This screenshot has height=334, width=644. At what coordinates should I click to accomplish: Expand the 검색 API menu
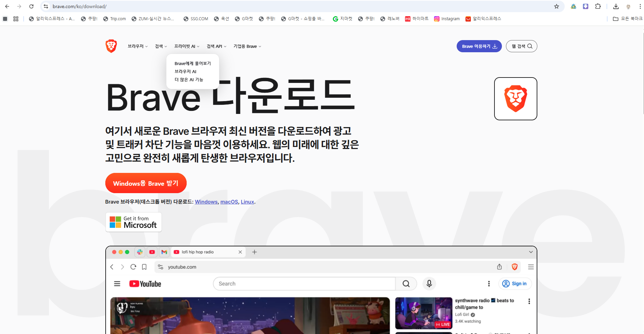tap(216, 46)
